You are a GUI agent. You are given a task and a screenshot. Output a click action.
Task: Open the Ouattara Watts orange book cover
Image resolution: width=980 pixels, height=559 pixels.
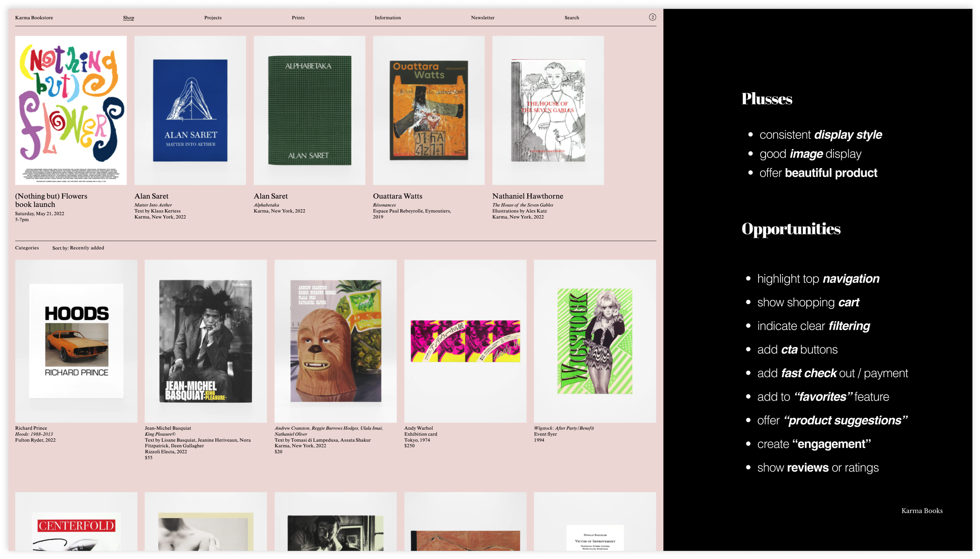[428, 110]
